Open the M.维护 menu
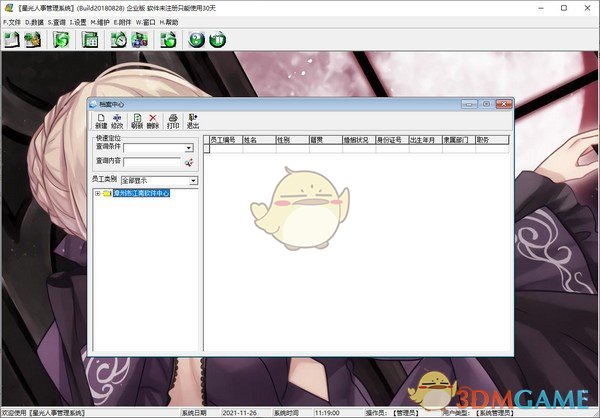Image resolution: width=600 pixels, height=418 pixels. tap(100, 23)
